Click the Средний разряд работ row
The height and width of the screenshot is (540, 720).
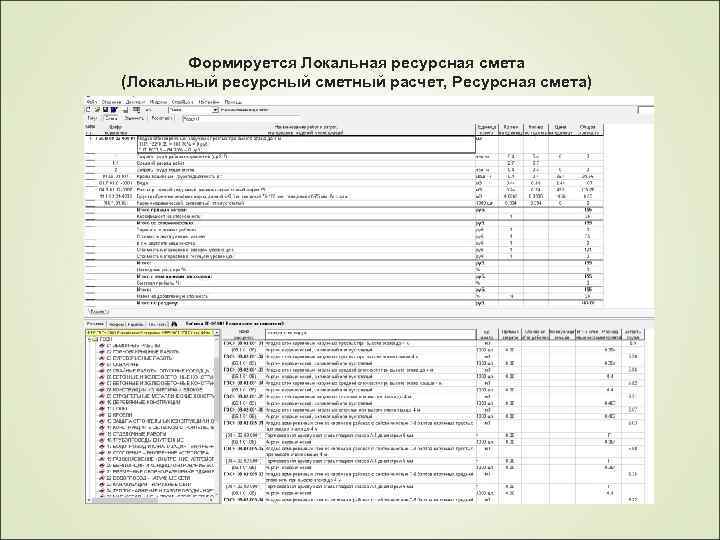point(344,163)
